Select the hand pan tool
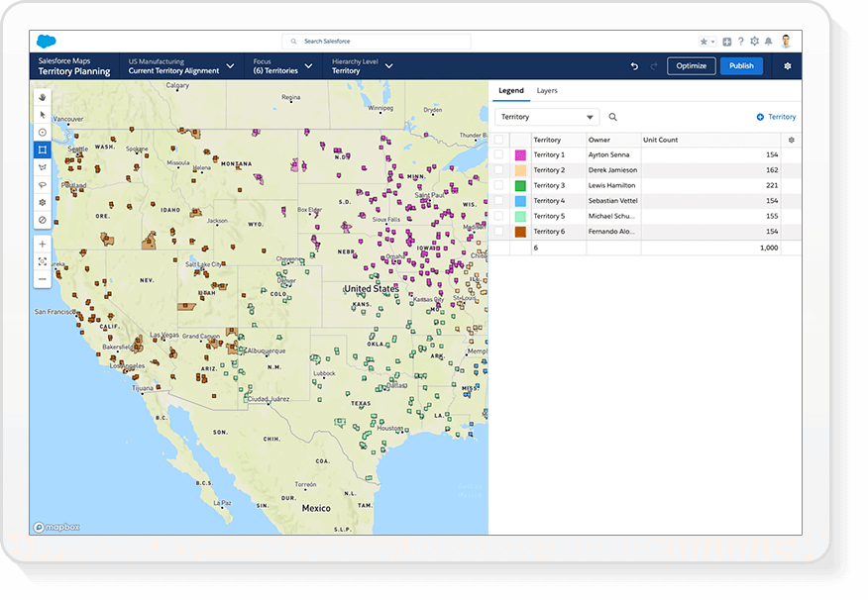 tap(42, 98)
